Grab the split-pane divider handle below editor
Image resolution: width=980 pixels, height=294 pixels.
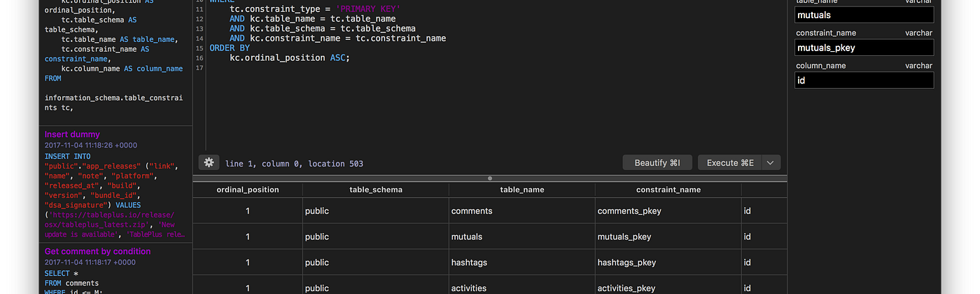click(x=490, y=178)
